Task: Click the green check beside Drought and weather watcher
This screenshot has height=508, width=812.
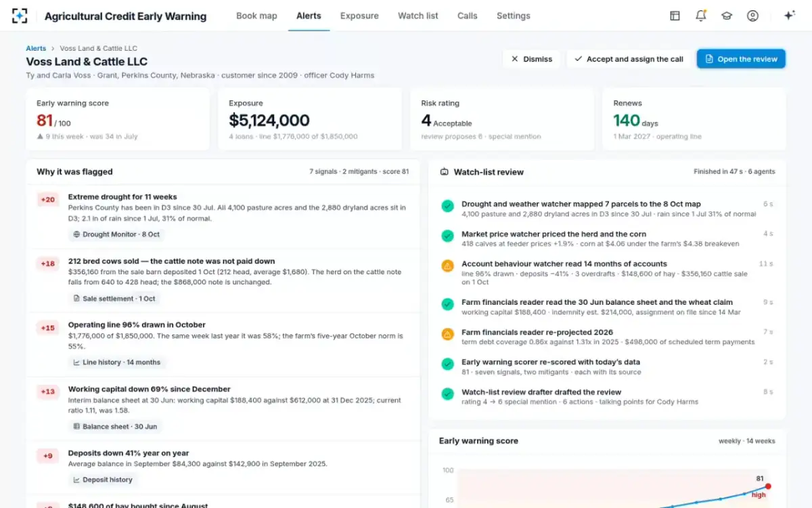Action: (447, 206)
